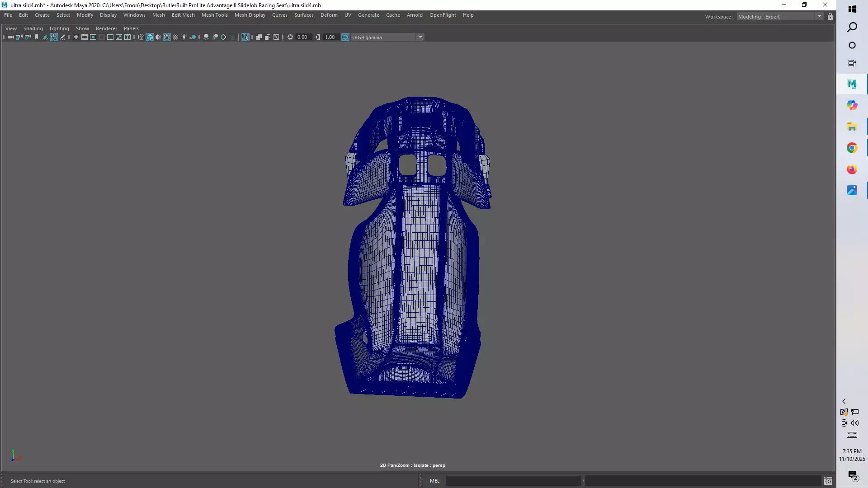Enable Smooth Shade All cube icon
The width and height of the screenshot is (868, 488).
pyautogui.click(x=150, y=37)
